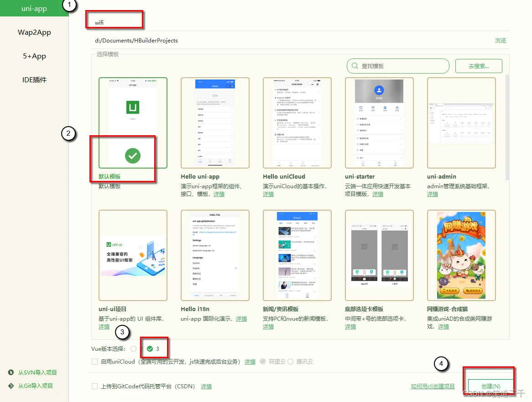Open 详情 link next to GitCode upload
Viewport: 532px width, 402px height.
[206, 386]
